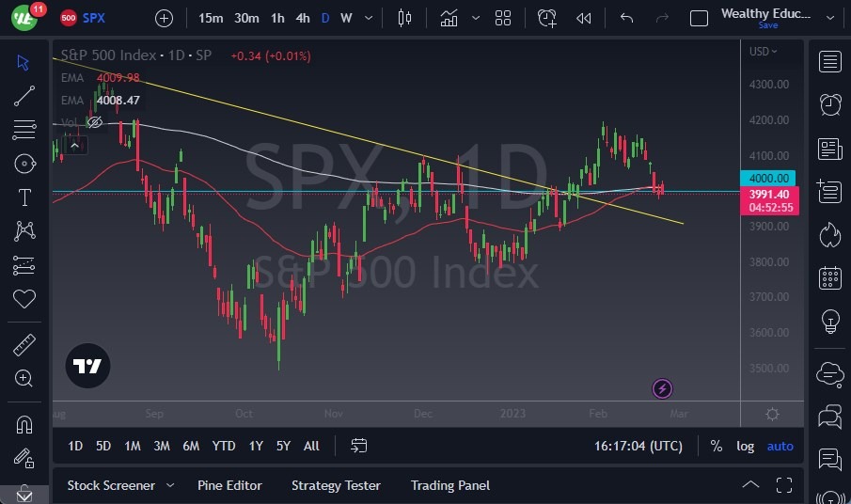The image size is (851, 504).
Task: Select the measure ruler tool
Action: point(24,345)
